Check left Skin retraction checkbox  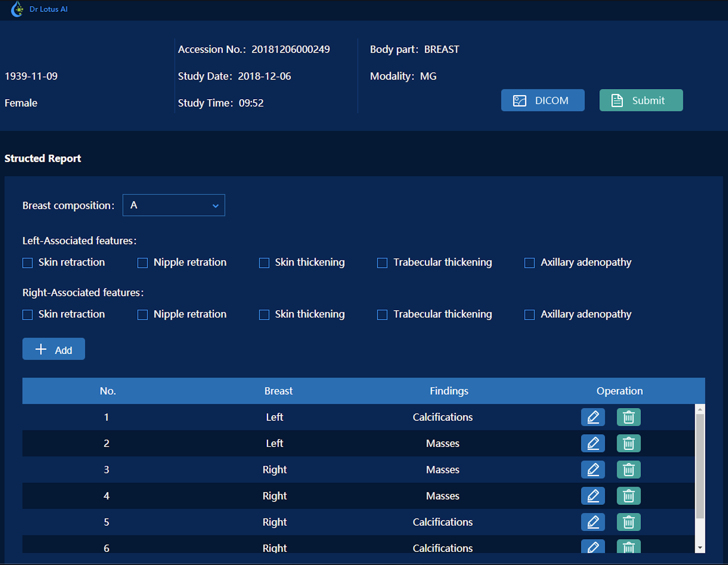click(28, 263)
